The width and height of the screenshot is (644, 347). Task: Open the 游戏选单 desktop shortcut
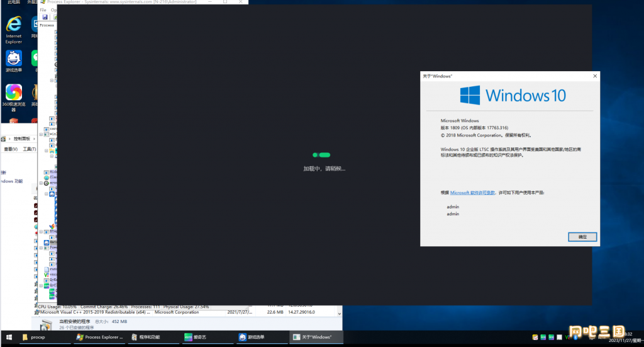point(14,61)
